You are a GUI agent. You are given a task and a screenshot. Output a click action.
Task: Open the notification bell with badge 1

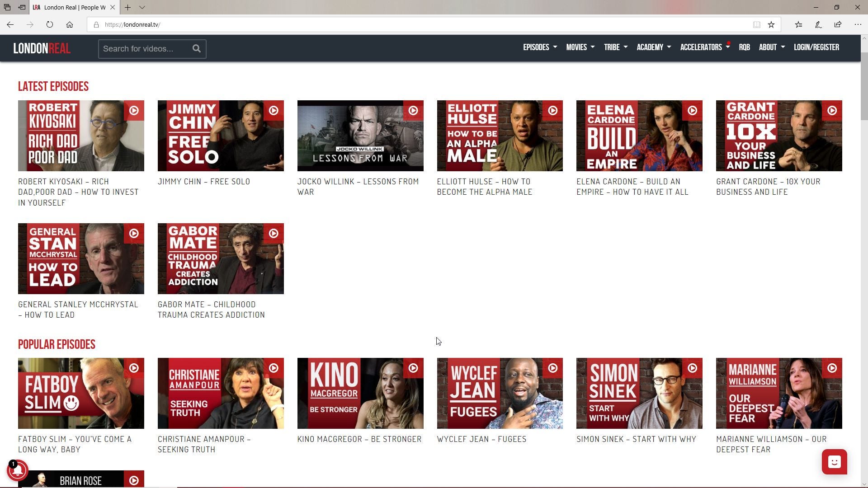(18, 471)
